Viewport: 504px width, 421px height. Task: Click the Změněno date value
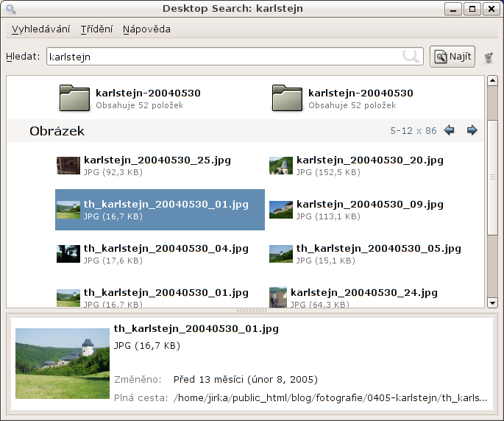point(246,380)
